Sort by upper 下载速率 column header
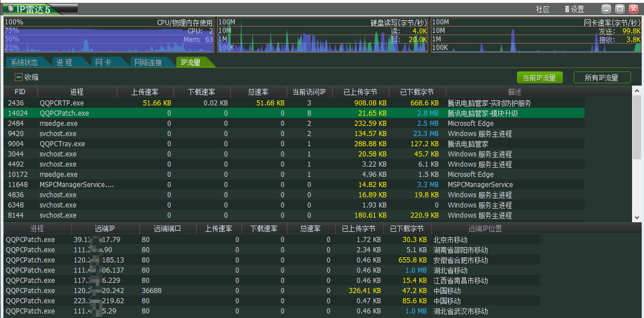 tap(202, 92)
